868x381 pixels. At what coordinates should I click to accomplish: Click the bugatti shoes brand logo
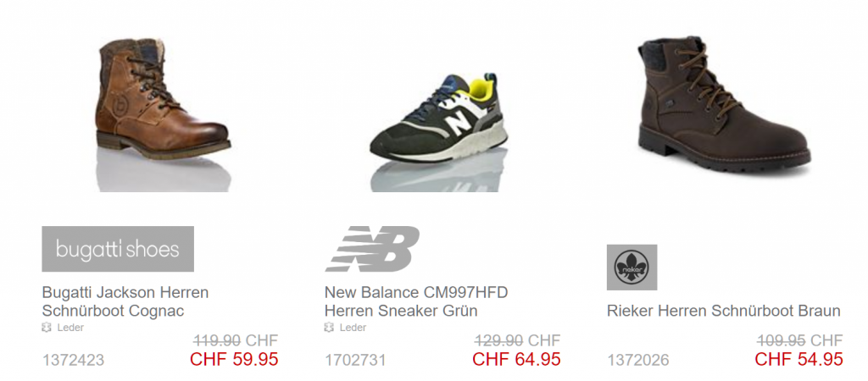pos(118,249)
